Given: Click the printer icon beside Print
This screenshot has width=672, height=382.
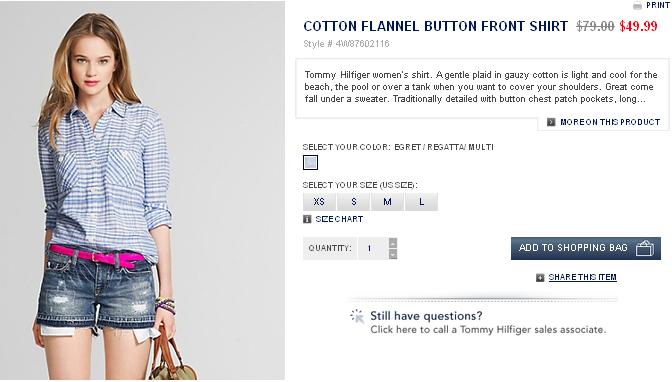Looking at the screenshot, I should (637, 6).
